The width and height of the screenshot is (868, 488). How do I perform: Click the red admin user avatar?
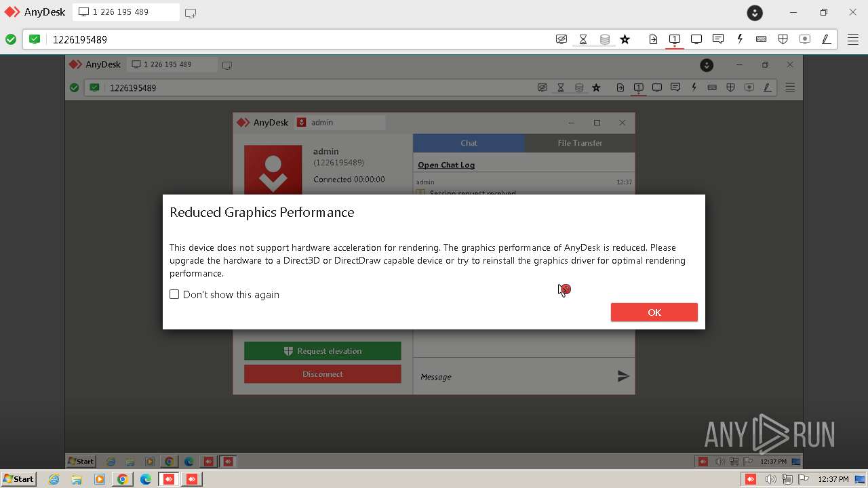(273, 170)
